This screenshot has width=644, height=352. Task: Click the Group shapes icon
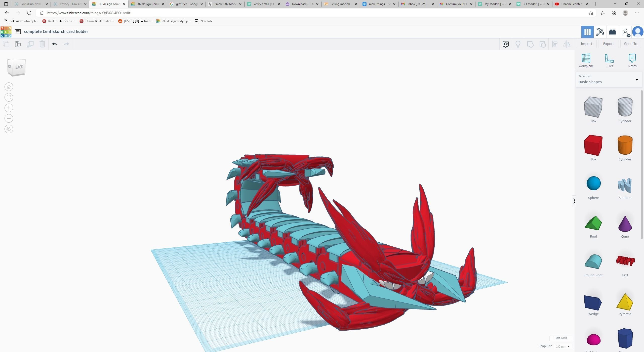pyautogui.click(x=530, y=44)
